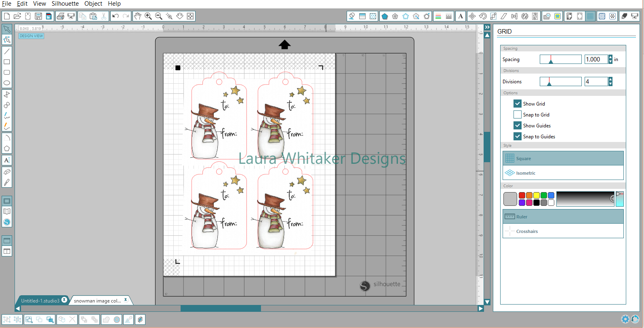Uncheck the Show Guides checkbox

[518, 125]
